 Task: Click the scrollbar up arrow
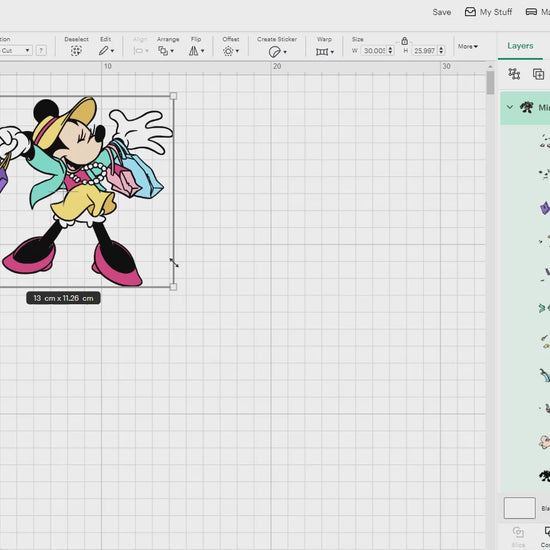coord(490,66)
